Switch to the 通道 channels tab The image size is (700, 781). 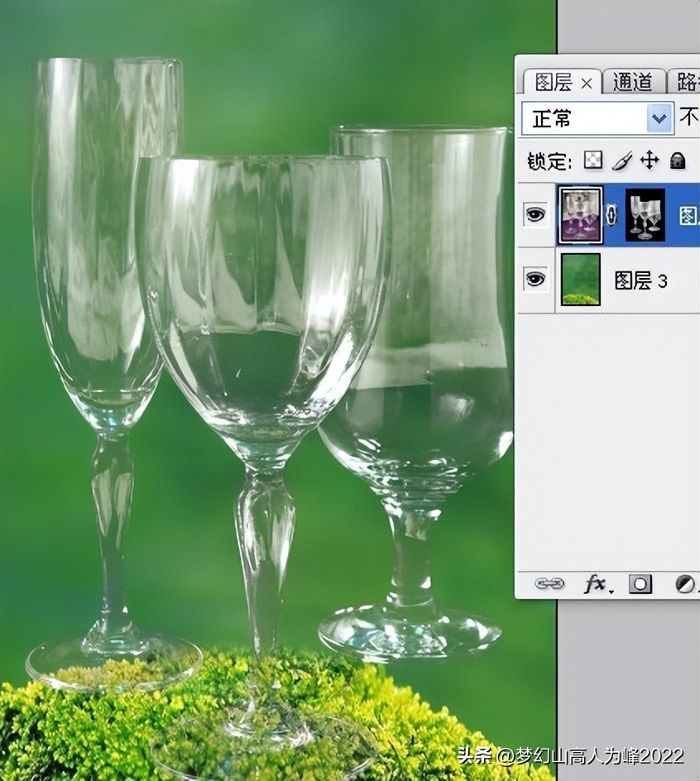click(x=634, y=82)
